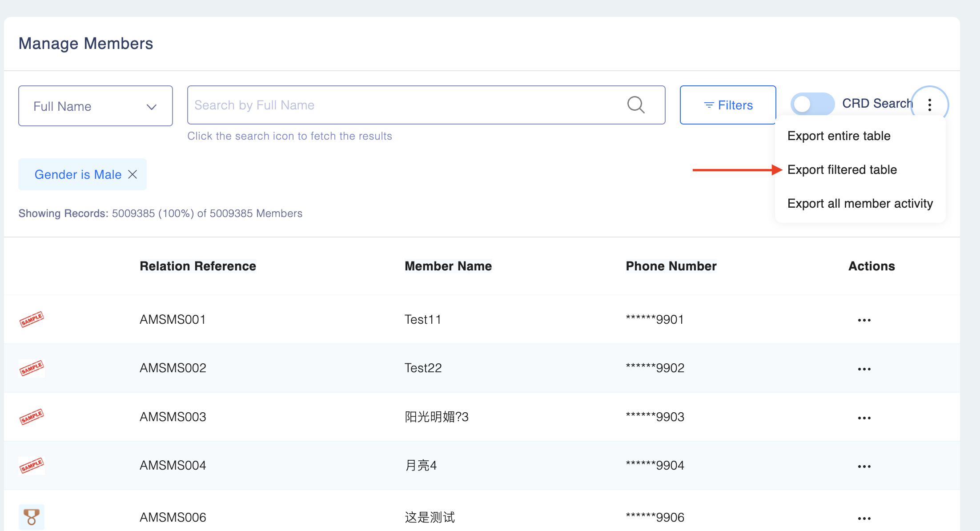Open actions menu for AMSMS006 row
The width and height of the screenshot is (980, 531).
864,519
